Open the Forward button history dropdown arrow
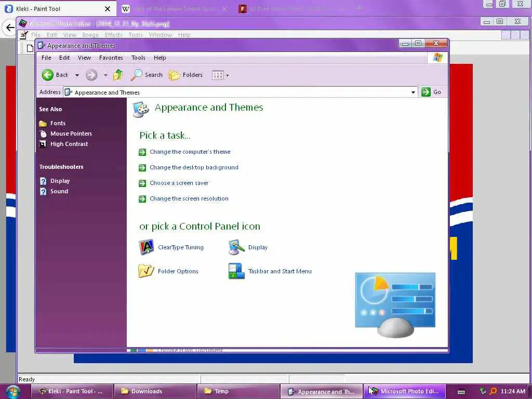Image resolution: width=532 pixels, height=399 pixels. click(105, 75)
